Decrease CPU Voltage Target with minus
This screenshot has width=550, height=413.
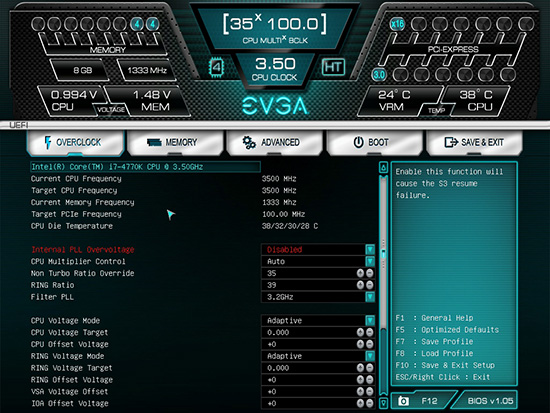click(x=369, y=332)
